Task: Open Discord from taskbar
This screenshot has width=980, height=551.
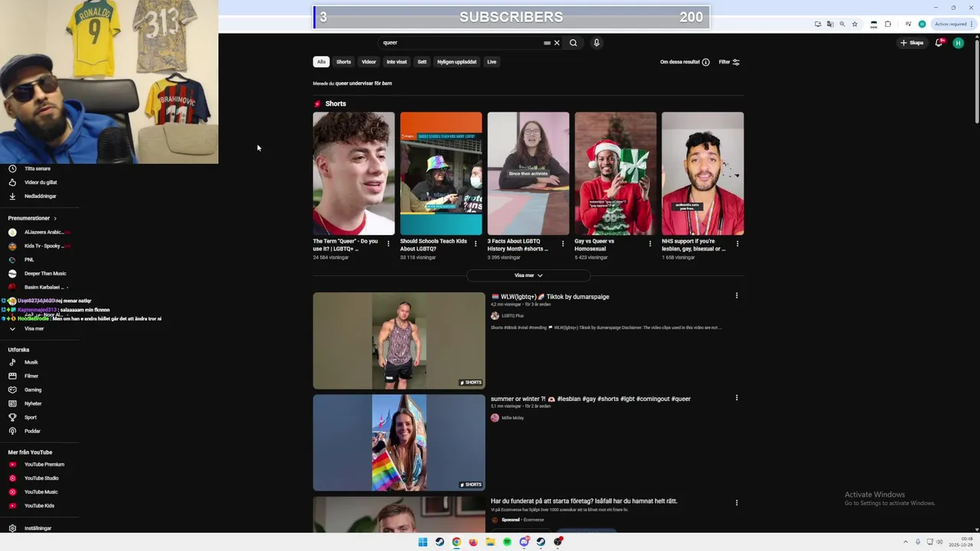Action: [524, 542]
